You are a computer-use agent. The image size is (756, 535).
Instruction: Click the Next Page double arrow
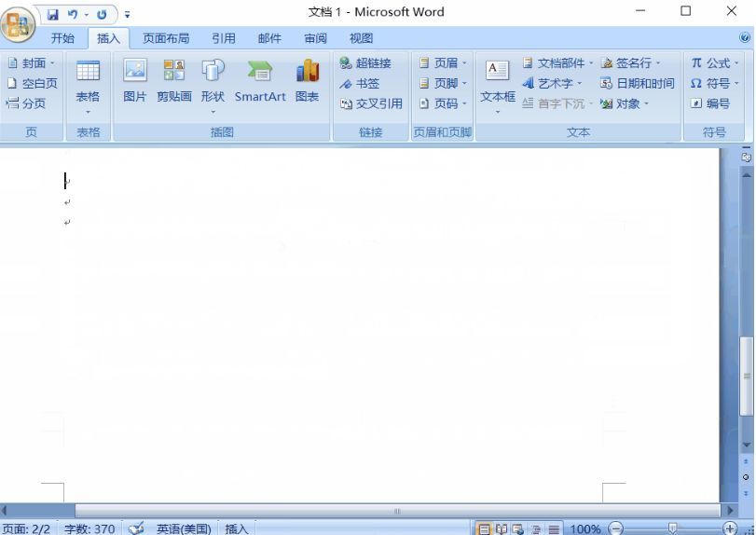tap(746, 493)
